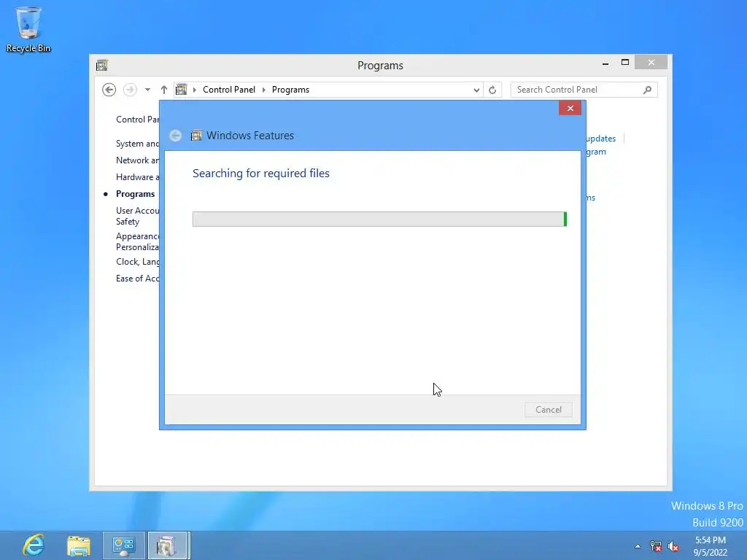Open the network status tray icon
The height and width of the screenshot is (560, 747).
click(656, 546)
